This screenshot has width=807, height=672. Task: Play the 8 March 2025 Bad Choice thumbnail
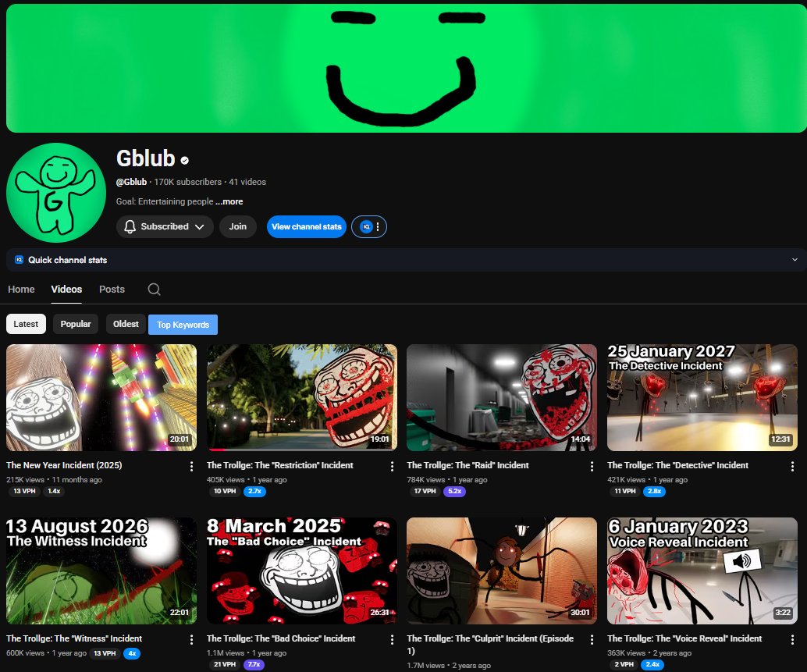(x=301, y=571)
